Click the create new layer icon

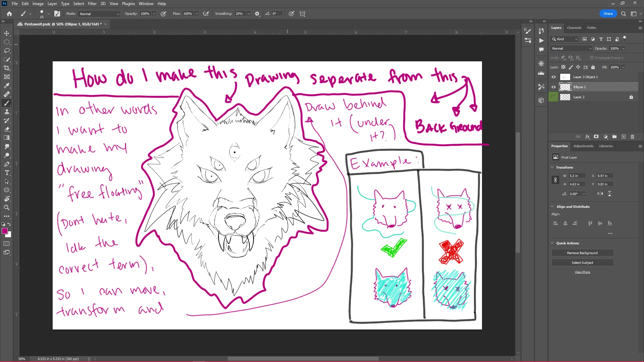[x=624, y=137]
